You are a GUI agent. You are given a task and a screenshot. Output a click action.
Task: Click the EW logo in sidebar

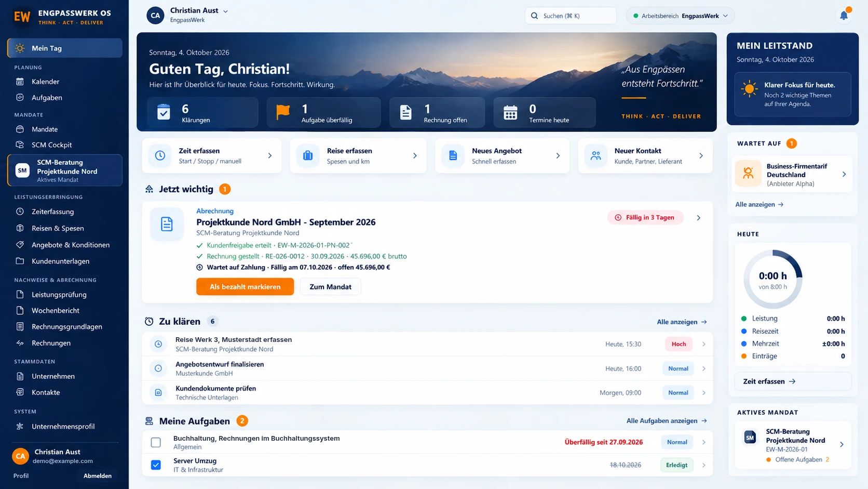click(22, 16)
